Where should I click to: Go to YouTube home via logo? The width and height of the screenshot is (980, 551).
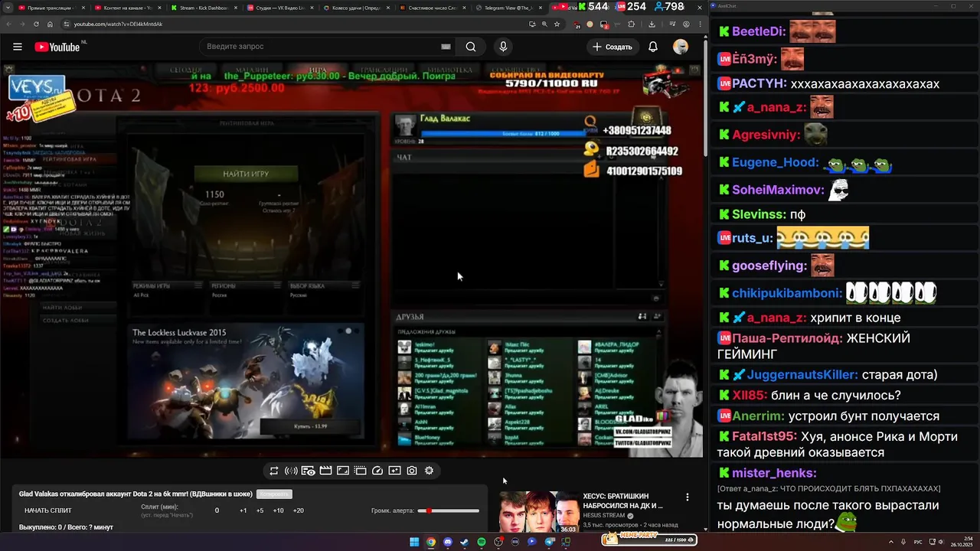coord(58,47)
